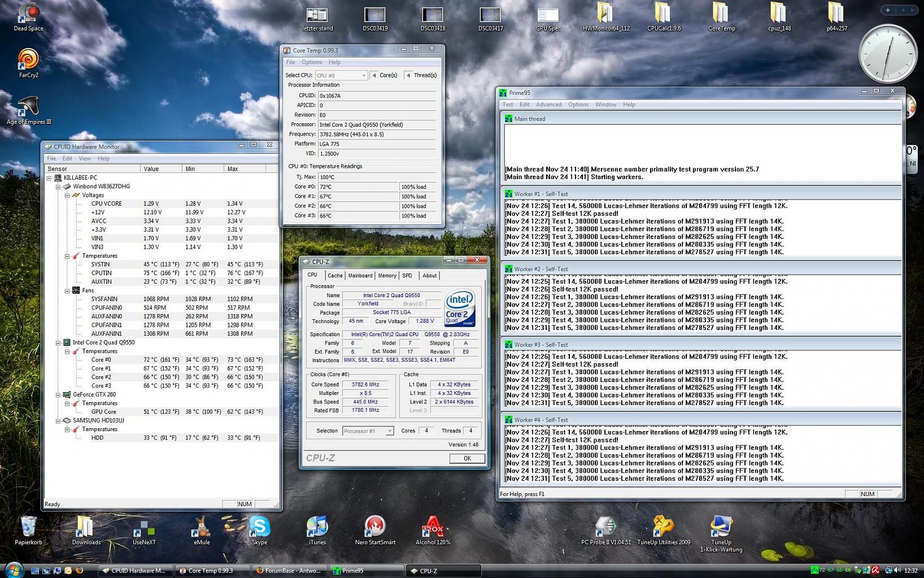The image size is (924, 578).
Task: Select the CPUCalc1.9.6 folder icon
Action: click(664, 17)
